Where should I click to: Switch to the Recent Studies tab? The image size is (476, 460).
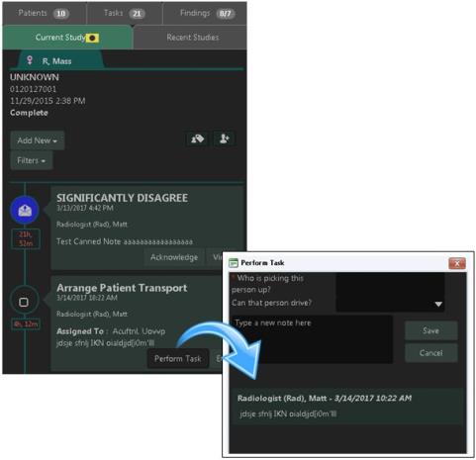pyautogui.click(x=193, y=38)
